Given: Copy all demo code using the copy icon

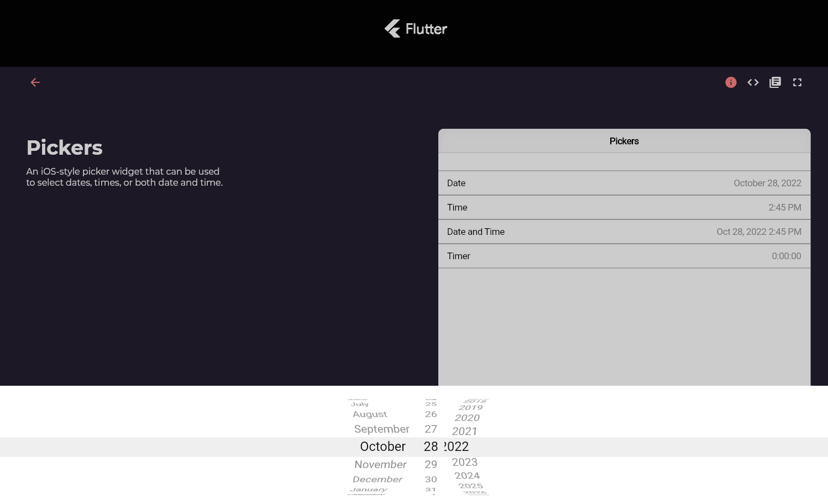Looking at the screenshot, I should pos(775,82).
